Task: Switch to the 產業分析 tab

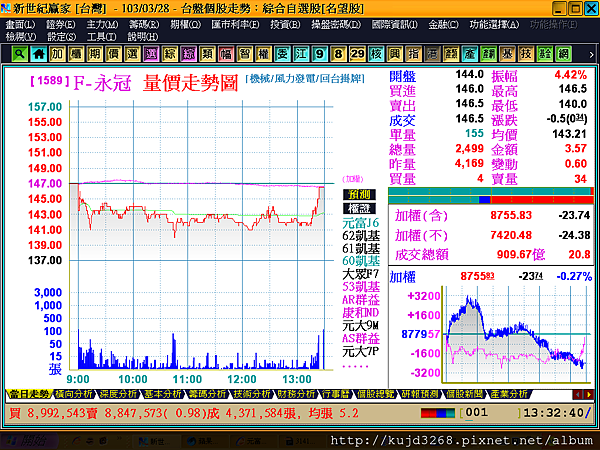Action: pyautogui.click(x=510, y=394)
